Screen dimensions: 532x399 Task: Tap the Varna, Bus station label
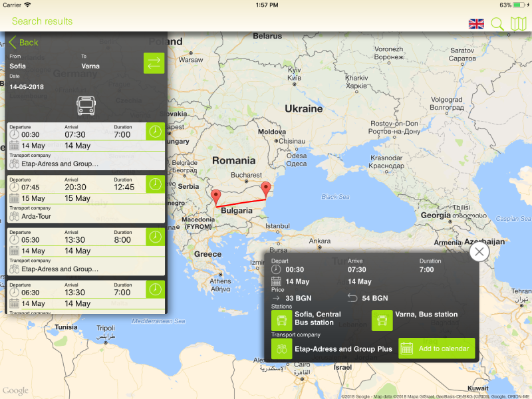(x=426, y=314)
